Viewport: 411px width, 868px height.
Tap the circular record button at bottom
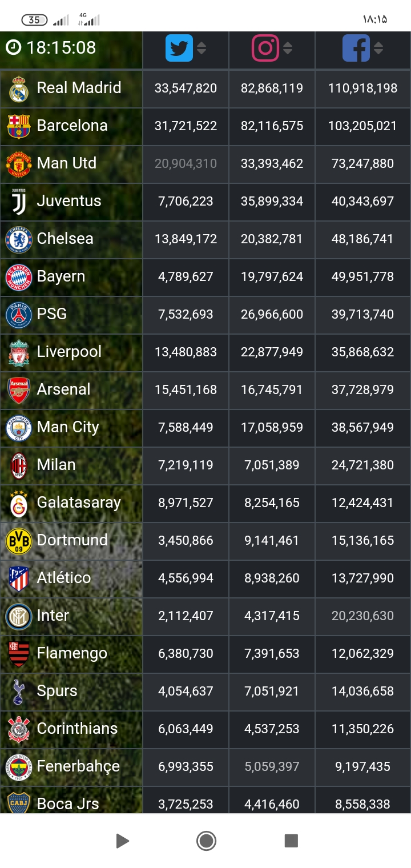coord(206,841)
